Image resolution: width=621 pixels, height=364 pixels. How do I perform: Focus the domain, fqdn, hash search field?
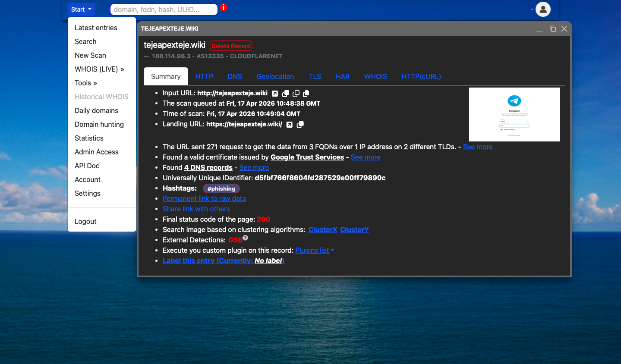click(164, 9)
